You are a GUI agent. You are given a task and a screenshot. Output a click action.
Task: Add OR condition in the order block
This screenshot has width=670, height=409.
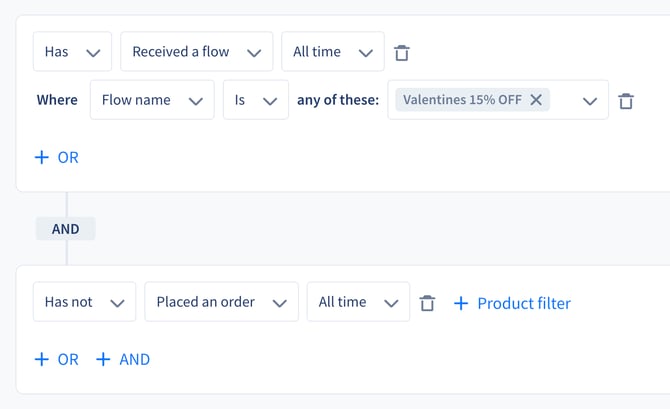[57, 359]
